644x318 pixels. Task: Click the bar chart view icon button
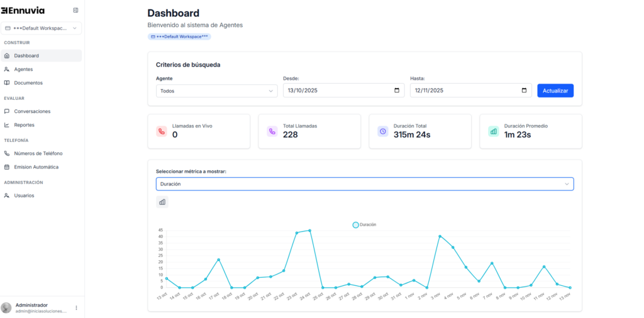162,202
